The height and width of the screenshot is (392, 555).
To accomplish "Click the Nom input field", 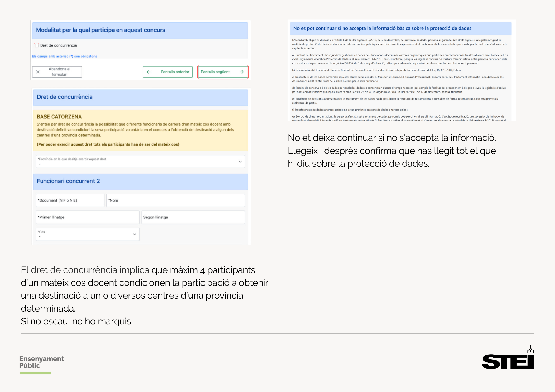I will [x=175, y=200].
